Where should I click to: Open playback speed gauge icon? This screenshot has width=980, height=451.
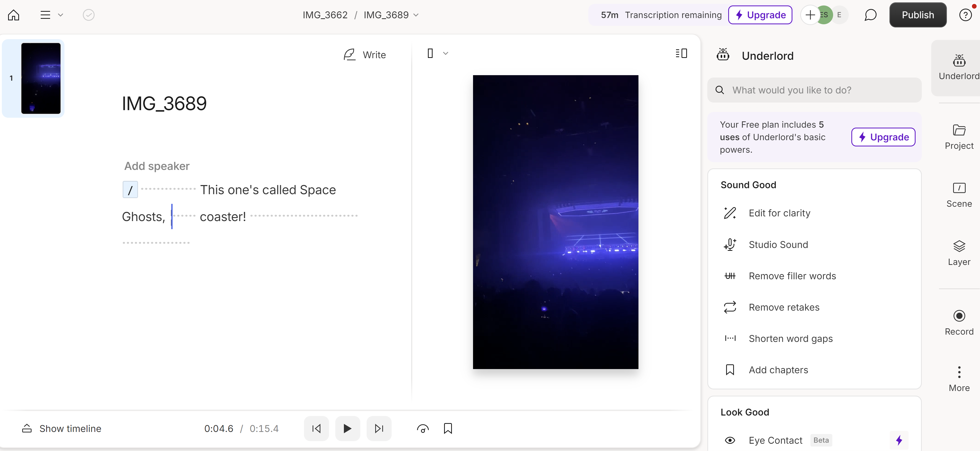pos(423,429)
